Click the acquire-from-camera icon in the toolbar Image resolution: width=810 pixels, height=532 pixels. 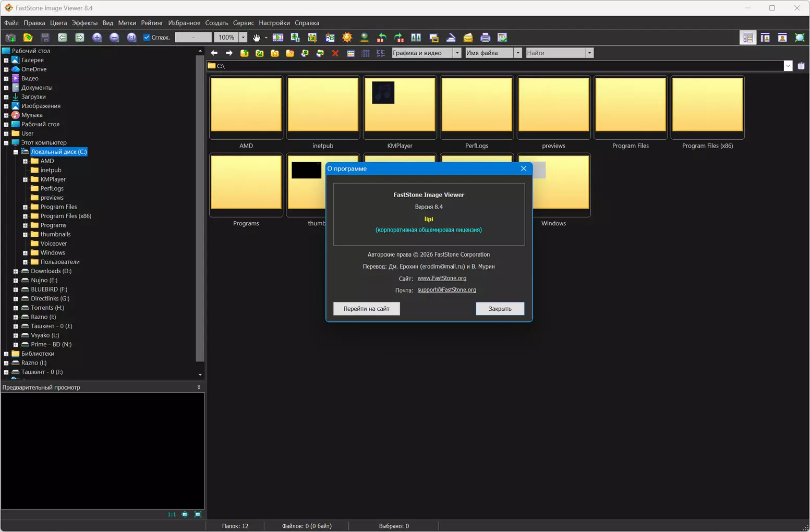tap(10, 38)
